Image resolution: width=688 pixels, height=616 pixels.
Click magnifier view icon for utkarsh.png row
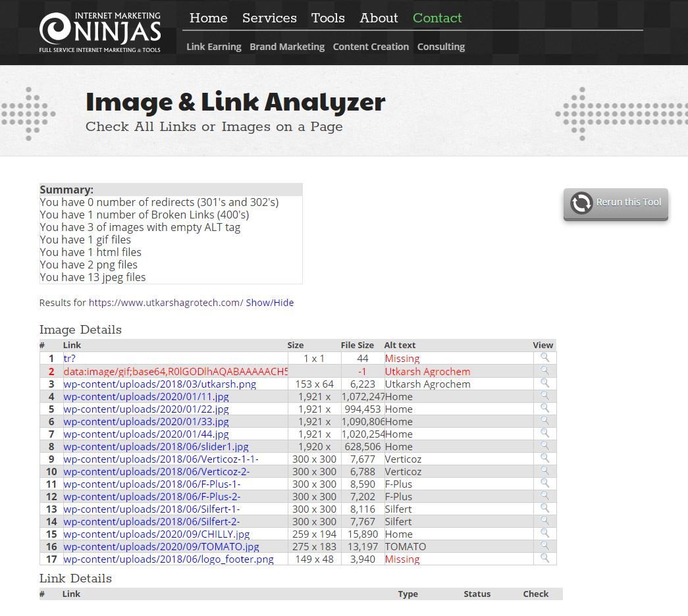pos(544,383)
